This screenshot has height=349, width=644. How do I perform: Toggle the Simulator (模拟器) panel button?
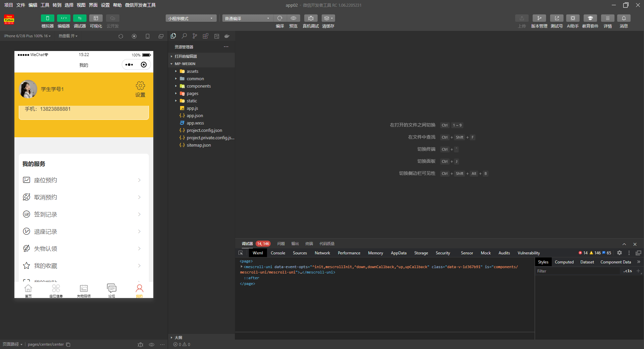coord(47,18)
